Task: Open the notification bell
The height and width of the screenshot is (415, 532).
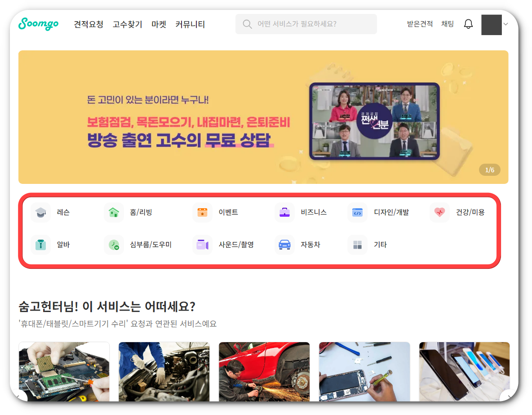Action: point(468,24)
